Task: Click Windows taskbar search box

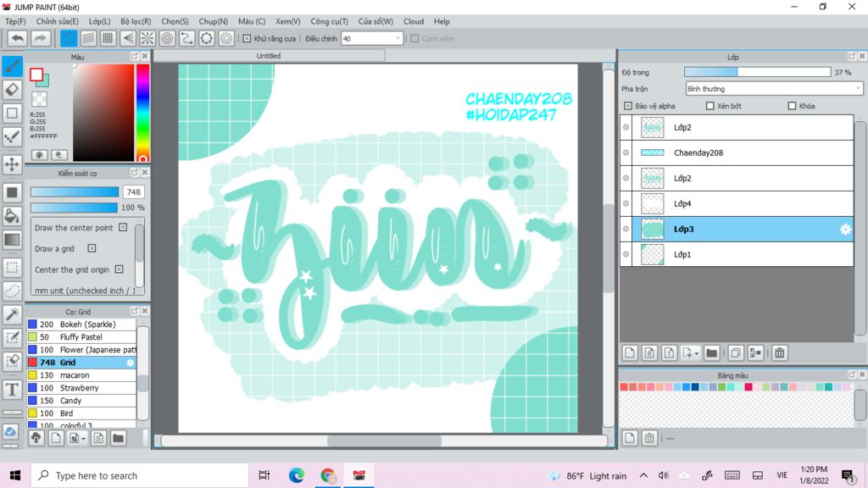Action: tap(139, 476)
